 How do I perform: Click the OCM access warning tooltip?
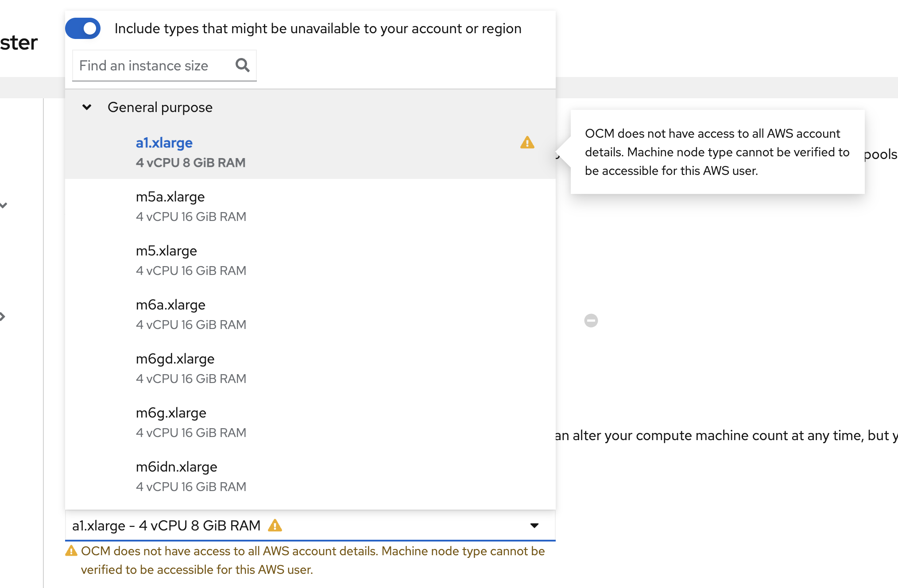(717, 152)
